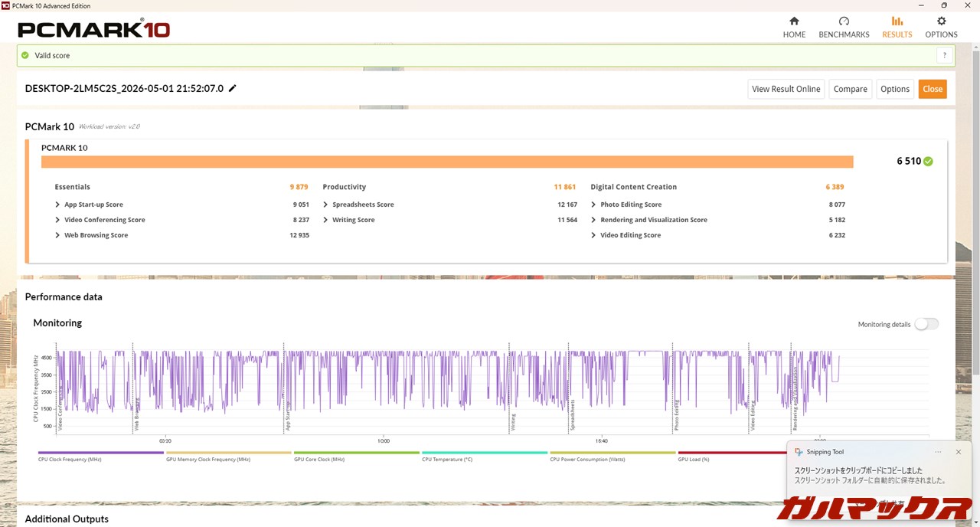Switch to the RESULTS section

tap(897, 27)
